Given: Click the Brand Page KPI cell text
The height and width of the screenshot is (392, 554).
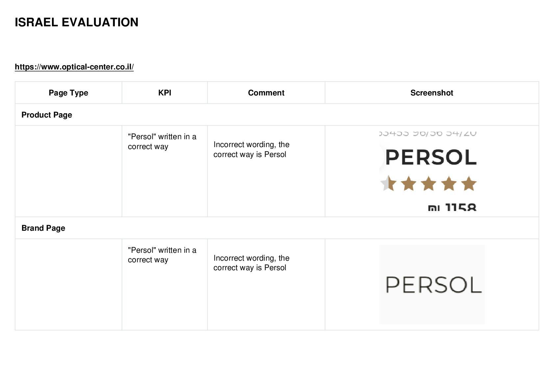Looking at the screenshot, I should click(x=162, y=255).
